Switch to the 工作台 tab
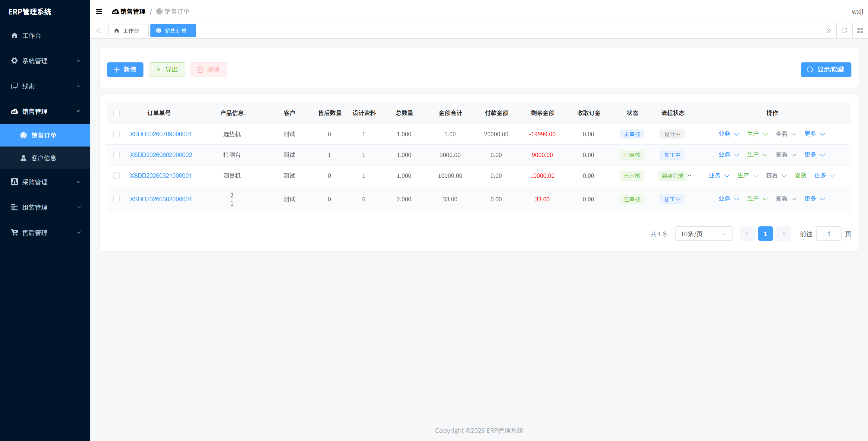The width and height of the screenshot is (868, 441). click(128, 31)
